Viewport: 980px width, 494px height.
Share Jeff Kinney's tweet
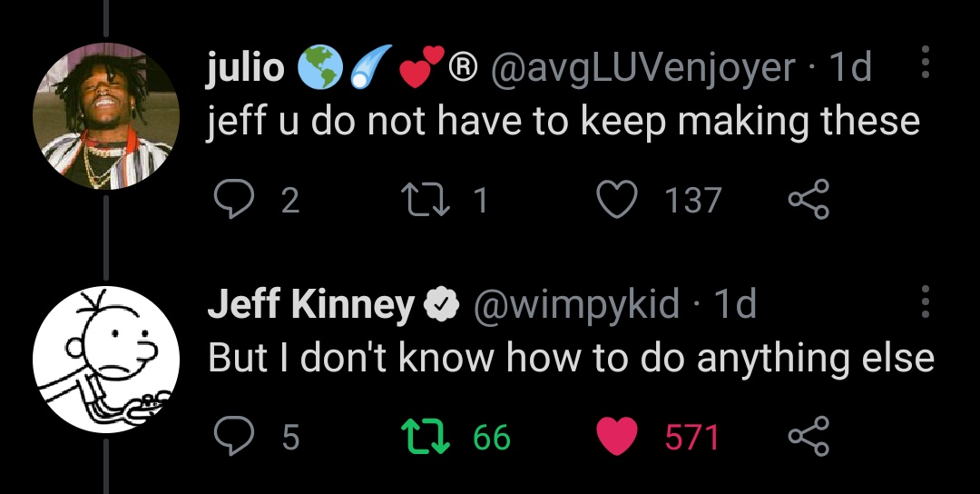pos(808,438)
